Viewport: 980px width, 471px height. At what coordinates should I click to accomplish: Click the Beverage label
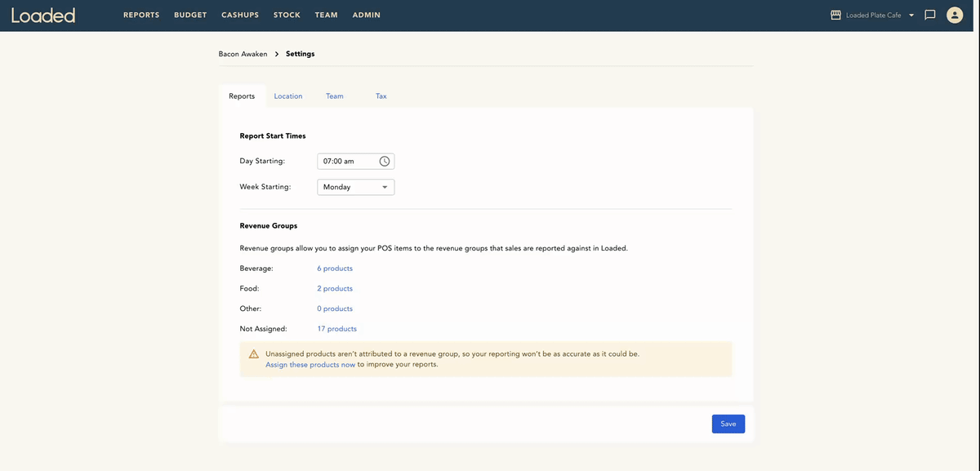click(256, 269)
